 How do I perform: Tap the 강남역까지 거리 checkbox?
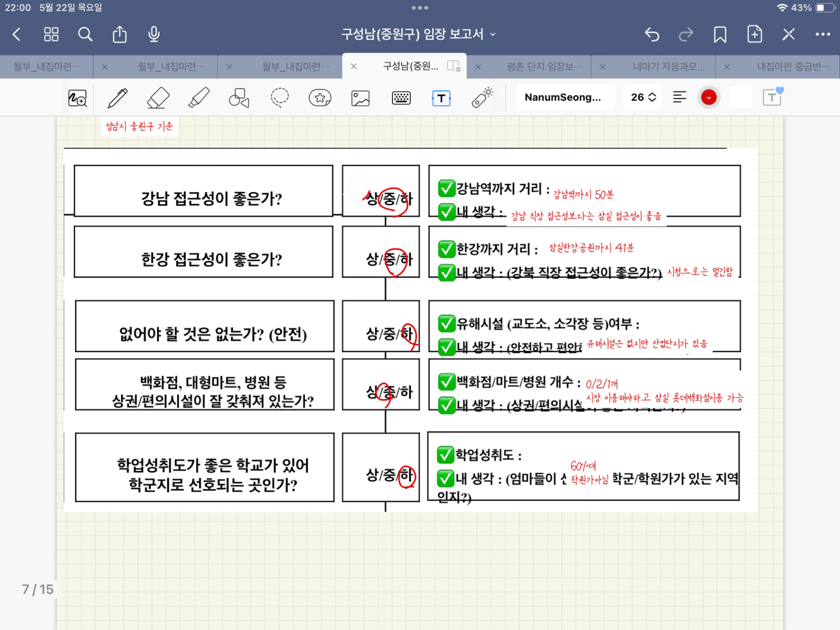pyautogui.click(x=446, y=188)
